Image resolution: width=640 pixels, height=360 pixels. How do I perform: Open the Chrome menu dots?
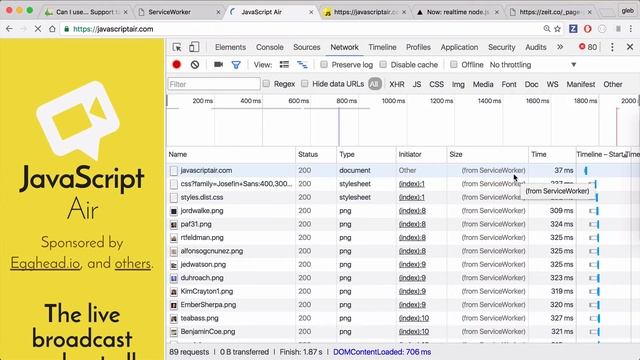point(631,29)
